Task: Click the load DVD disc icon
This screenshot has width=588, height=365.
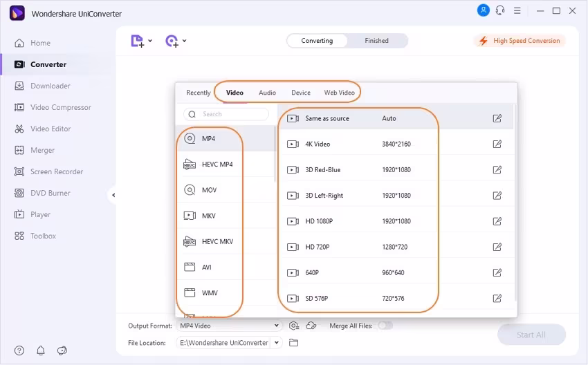Action: 172,41
